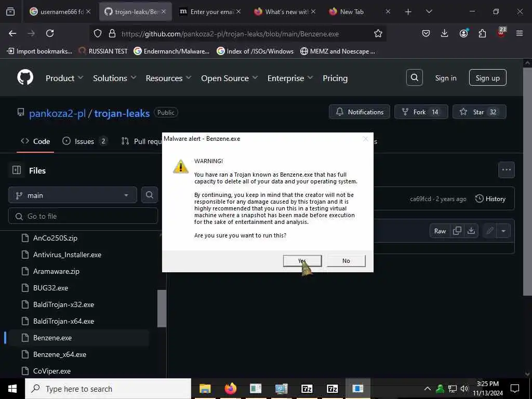Switch to the Enter your email browser tab
The height and width of the screenshot is (399, 532).
pyautogui.click(x=211, y=11)
